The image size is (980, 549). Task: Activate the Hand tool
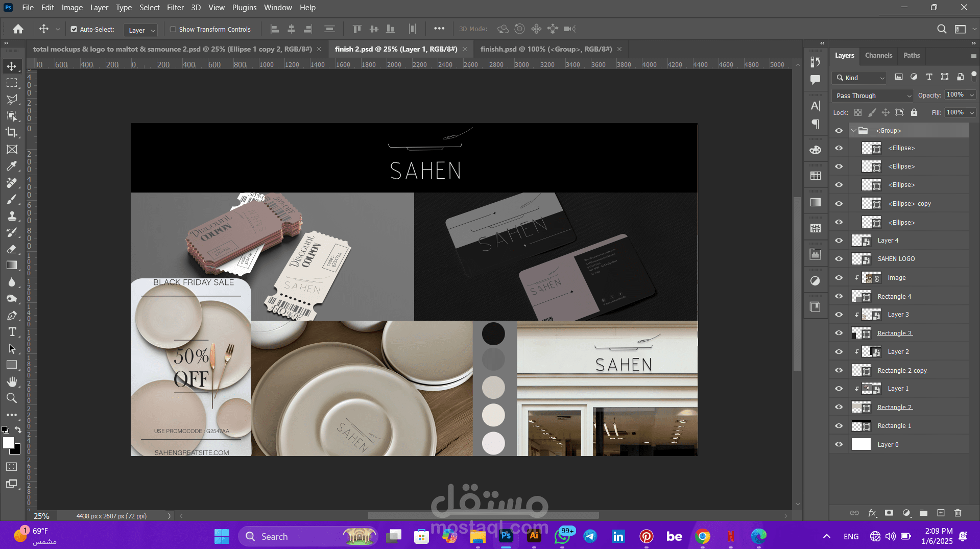[x=12, y=381]
